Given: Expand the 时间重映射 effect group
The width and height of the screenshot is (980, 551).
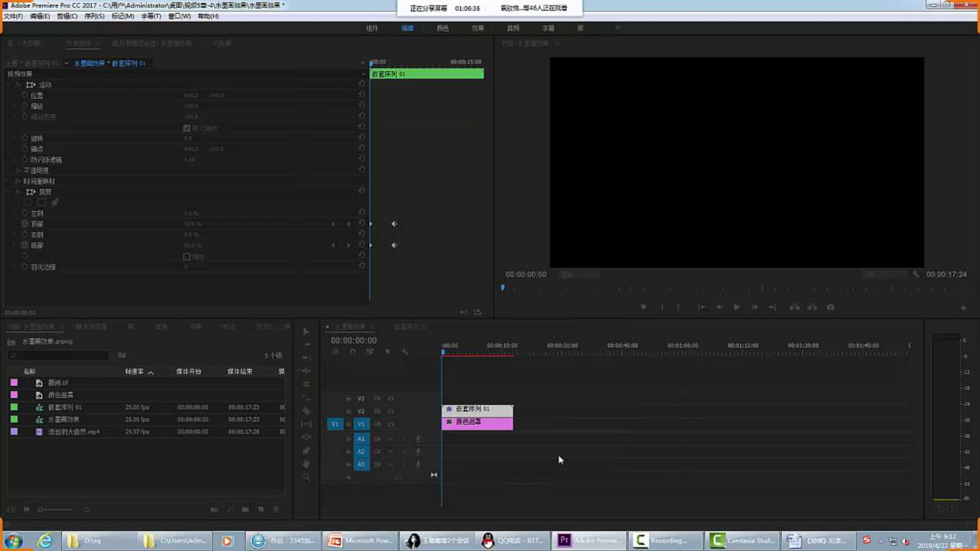Looking at the screenshot, I should (17, 182).
